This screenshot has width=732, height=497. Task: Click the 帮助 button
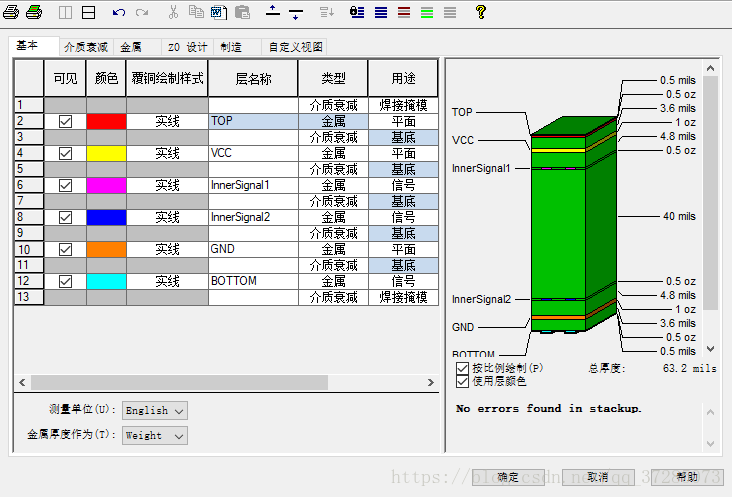[687, 477]
